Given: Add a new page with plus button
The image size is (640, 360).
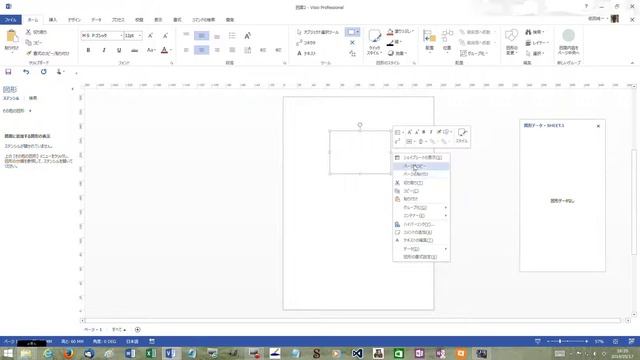Looking at the screenshot, I should (138, 330).
